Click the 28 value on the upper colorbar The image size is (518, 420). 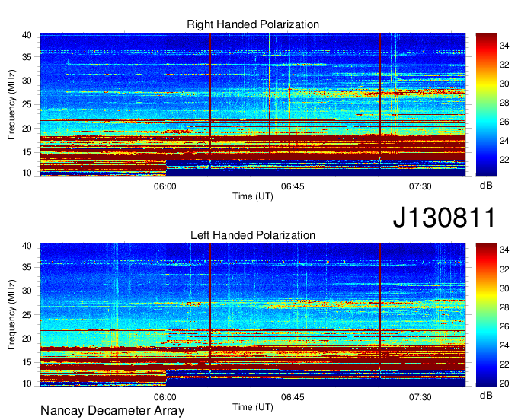(x=504, y=103)
